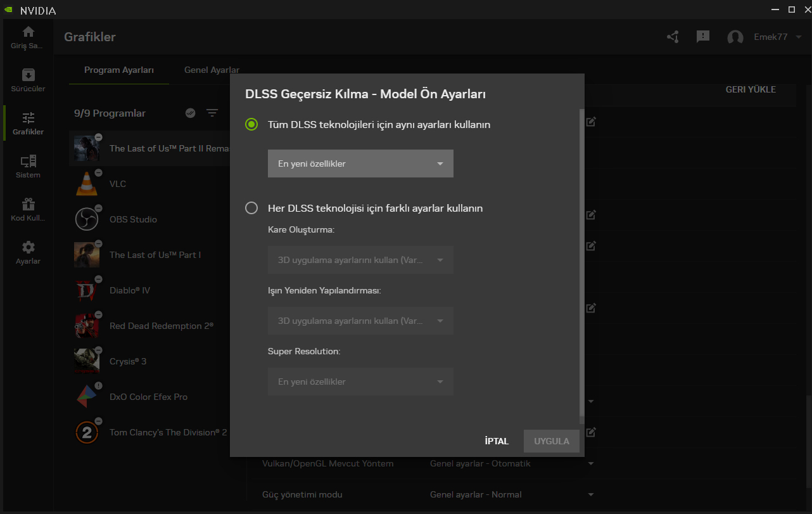The image size is (812, 514).
Task: Click the Crysis 3 icon
Action: [86, 361]
